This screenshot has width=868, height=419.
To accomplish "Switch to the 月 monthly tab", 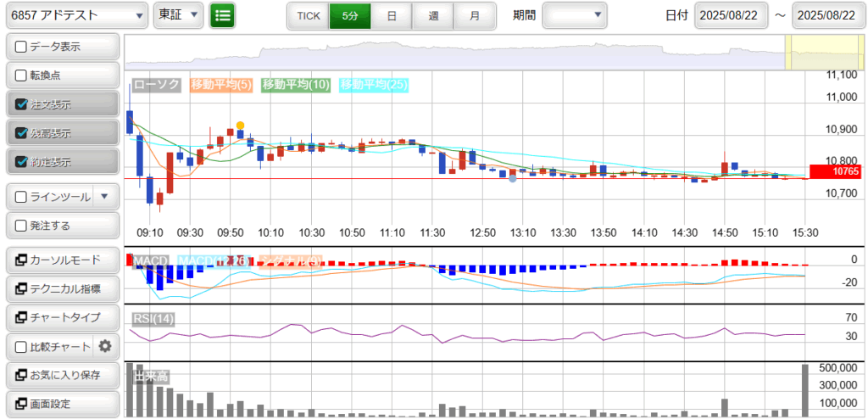I will click(x=475, y=16).
